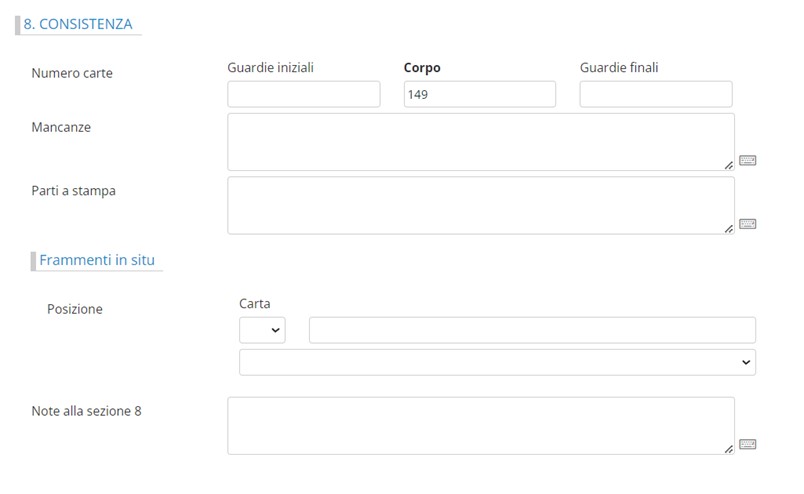Click inside the Parti a stampa textarea
This screenshot has width=804, height=494.
(x=480, y=205)
